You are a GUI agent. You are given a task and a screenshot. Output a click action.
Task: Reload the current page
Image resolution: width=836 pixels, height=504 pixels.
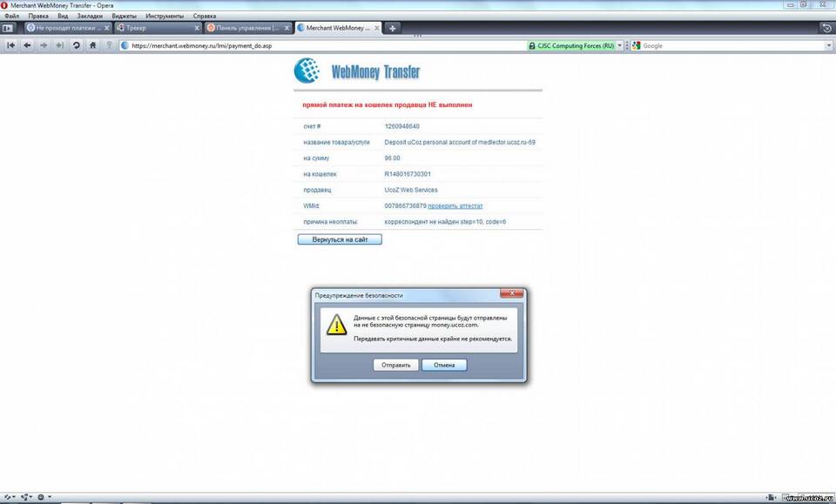[x=77, y=46]
